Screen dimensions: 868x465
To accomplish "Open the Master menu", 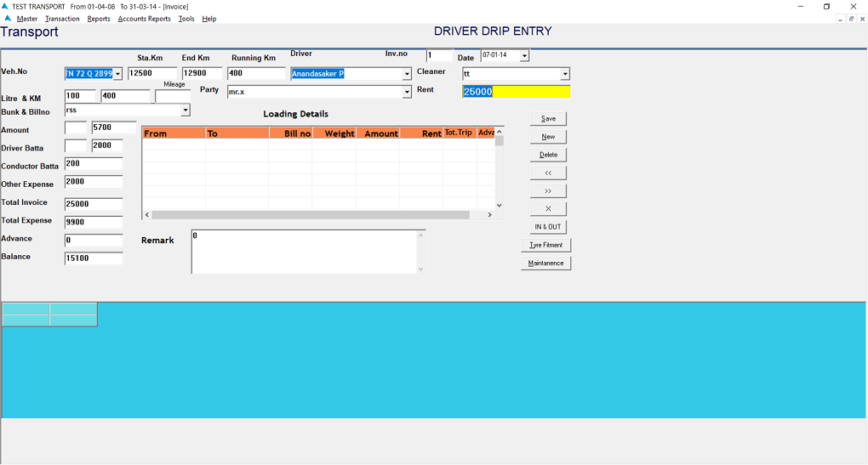I will [x=27, y=19].
